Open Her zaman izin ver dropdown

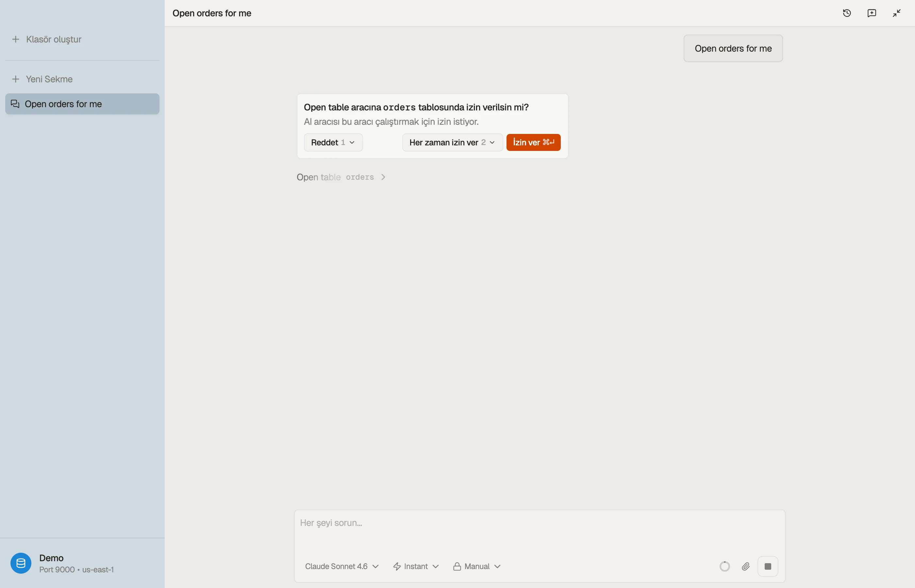[x=452, y=142]
